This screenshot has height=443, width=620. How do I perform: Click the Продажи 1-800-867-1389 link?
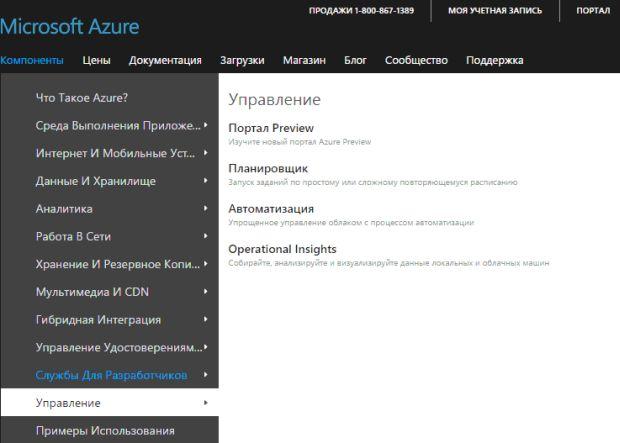click(x=361, y=11)
